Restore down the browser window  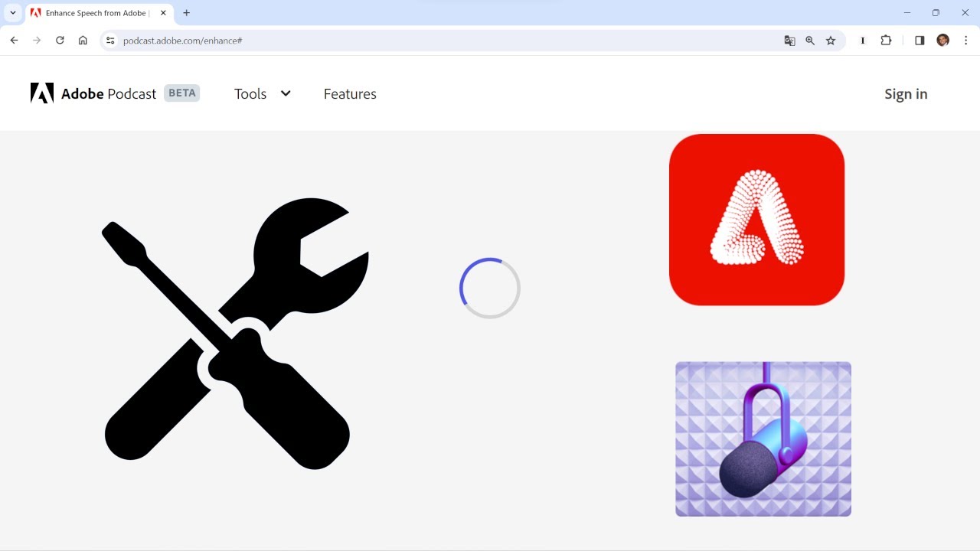(x=936, y=13)
